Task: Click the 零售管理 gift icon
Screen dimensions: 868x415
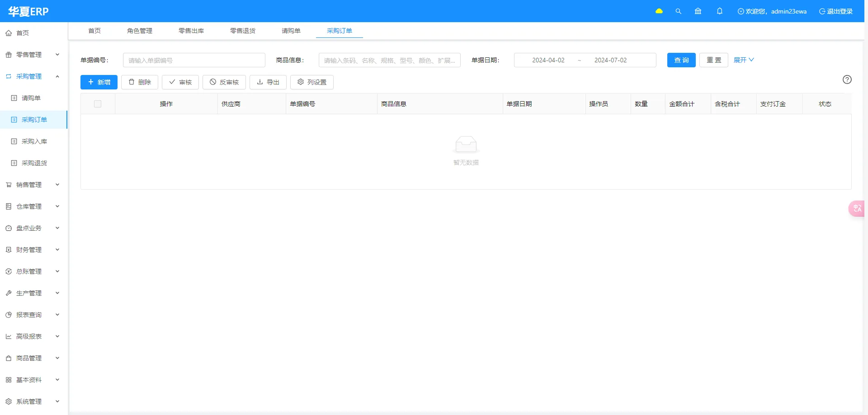Action: click(x=9, y=55)
